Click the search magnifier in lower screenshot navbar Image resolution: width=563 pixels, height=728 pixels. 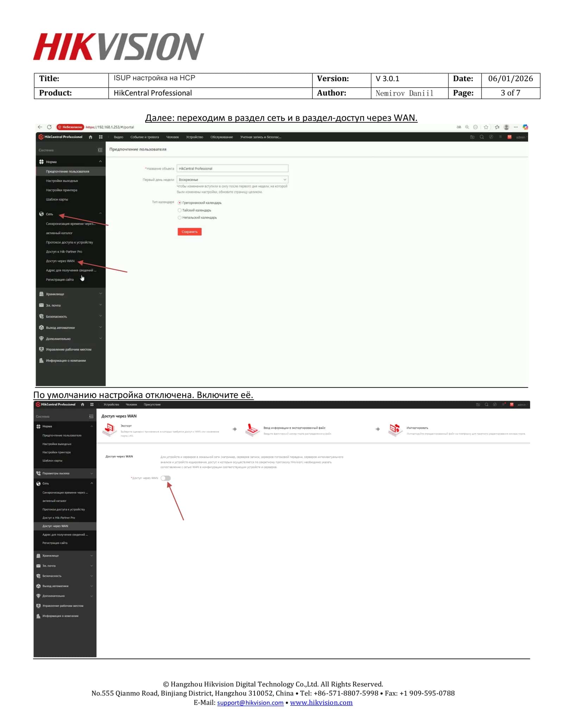(486, 405)
